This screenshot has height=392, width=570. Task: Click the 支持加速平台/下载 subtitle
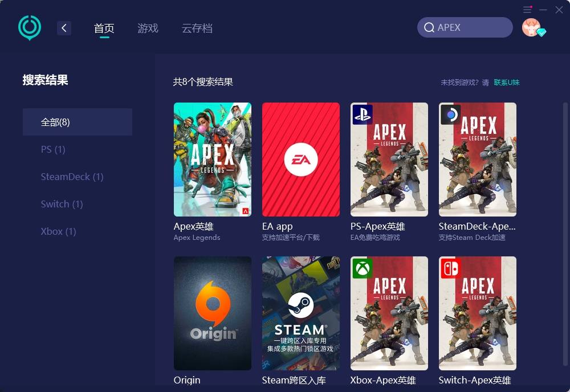[291, 238]
